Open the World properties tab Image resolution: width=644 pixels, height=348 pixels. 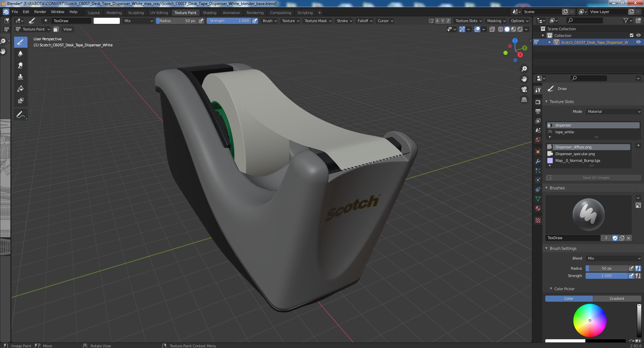(x=538, y=139)
